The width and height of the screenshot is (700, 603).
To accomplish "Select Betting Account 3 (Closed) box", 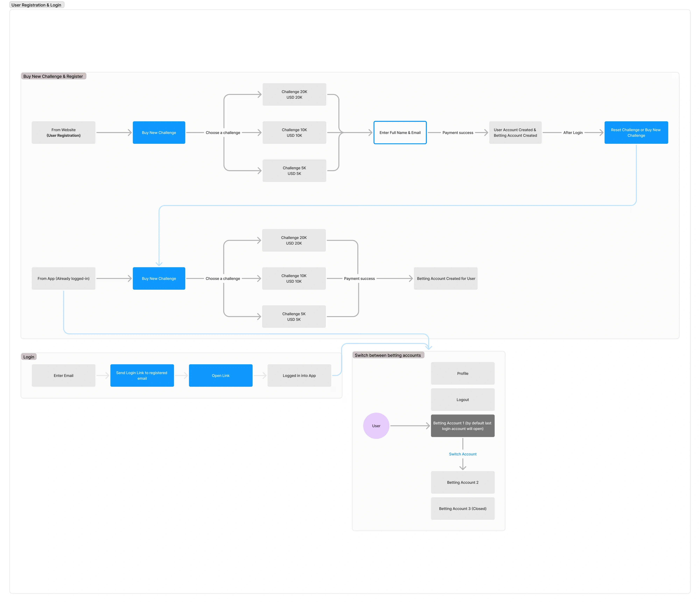I will 463,508.
